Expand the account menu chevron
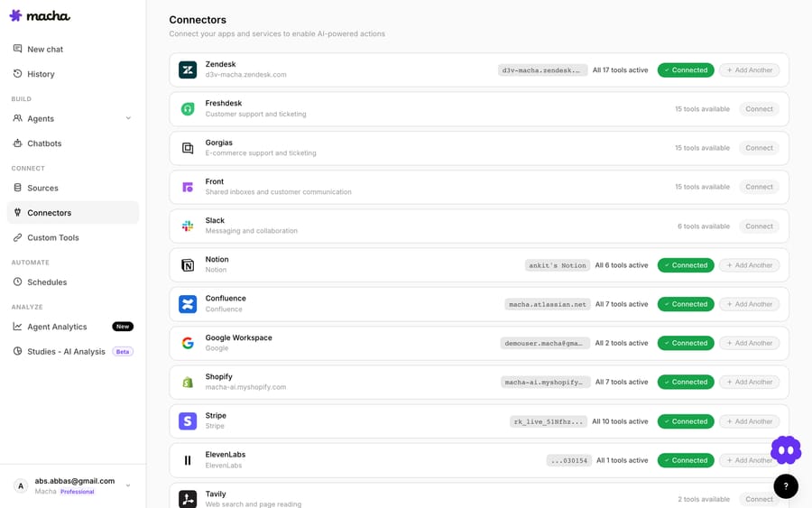 click(x=128, y=485)
